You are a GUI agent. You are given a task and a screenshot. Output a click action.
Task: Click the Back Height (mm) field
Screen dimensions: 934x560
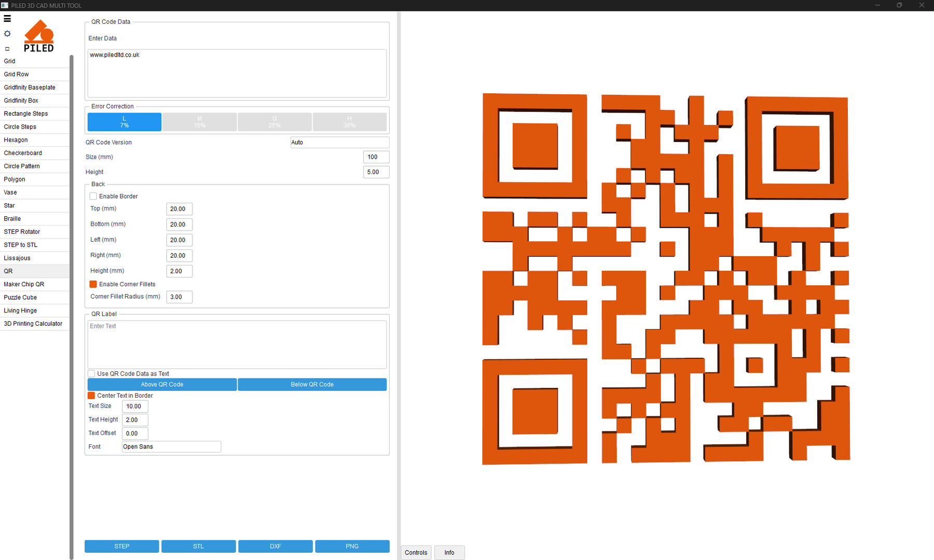click(179, 271)
